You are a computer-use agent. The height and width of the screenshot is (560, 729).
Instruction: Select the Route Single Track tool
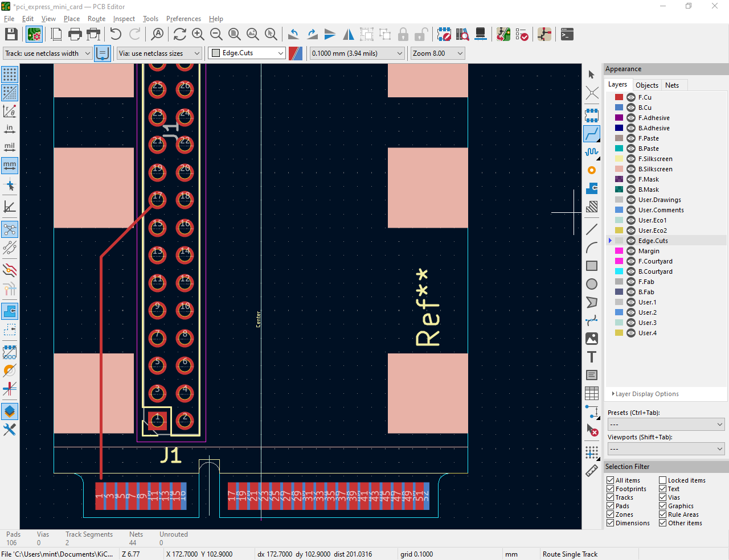[x=592, y=134]
